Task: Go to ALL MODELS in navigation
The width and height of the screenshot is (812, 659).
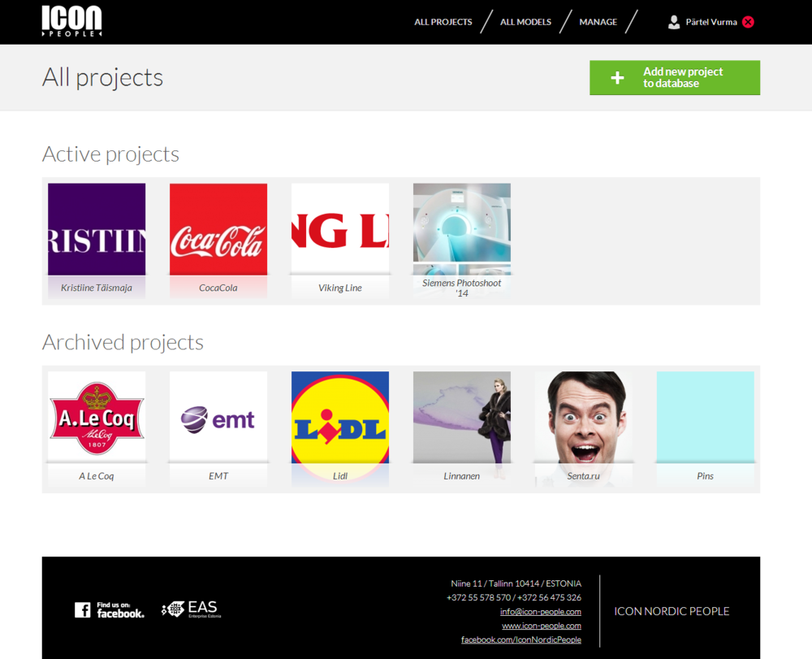Action: (525, 22)
